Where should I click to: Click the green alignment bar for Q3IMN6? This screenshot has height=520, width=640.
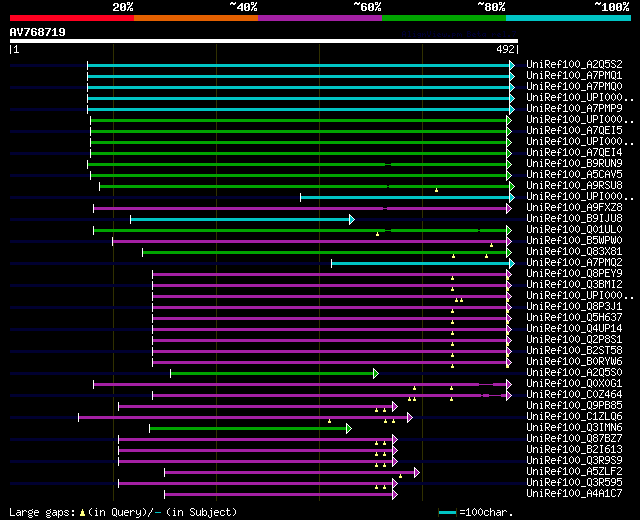[x=250, y=429]
